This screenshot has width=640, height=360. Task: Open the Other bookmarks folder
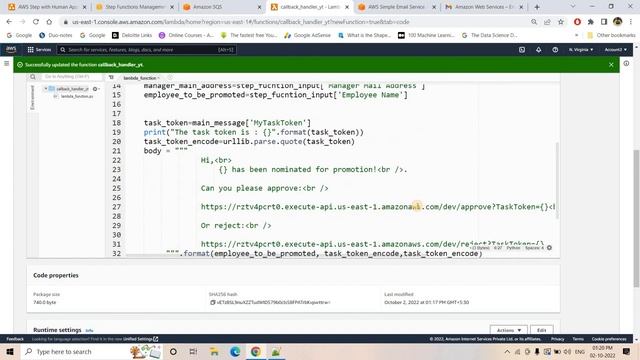point(611,36)
